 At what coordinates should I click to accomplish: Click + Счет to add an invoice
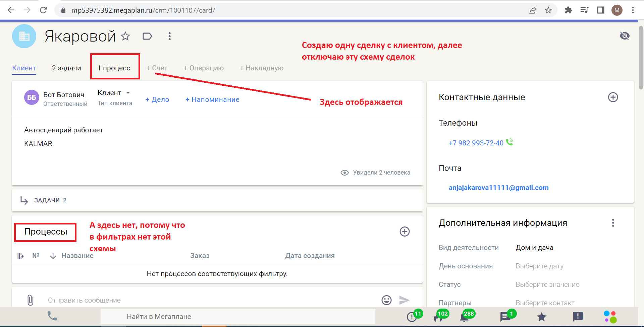point(157,68)
